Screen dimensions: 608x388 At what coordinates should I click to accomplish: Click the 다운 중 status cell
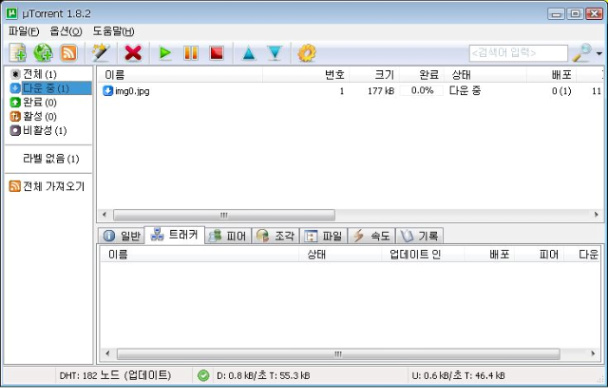point(465,91)
